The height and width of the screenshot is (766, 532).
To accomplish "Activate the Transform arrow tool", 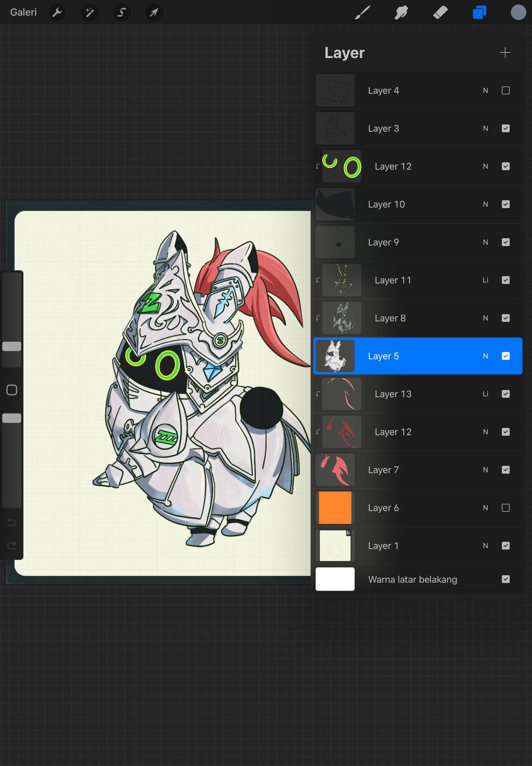I will (x=154, y=12).
